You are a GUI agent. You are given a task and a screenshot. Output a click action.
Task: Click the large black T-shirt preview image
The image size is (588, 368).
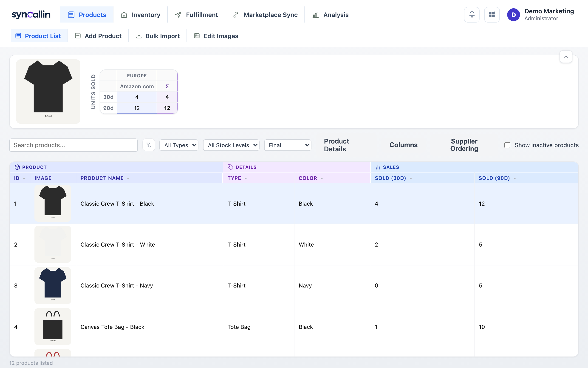pyautogui.click(x=48, y=92)
